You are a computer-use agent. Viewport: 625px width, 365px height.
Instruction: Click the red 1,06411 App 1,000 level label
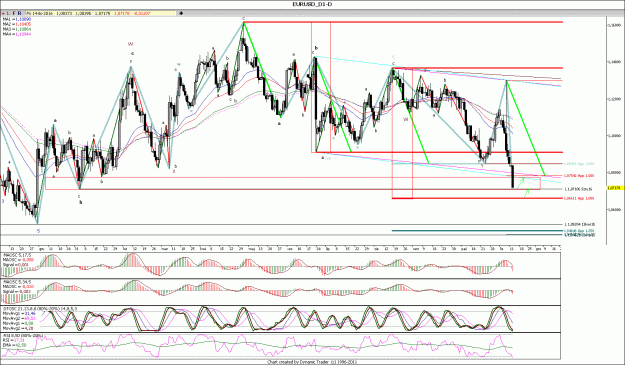(579, 198)
